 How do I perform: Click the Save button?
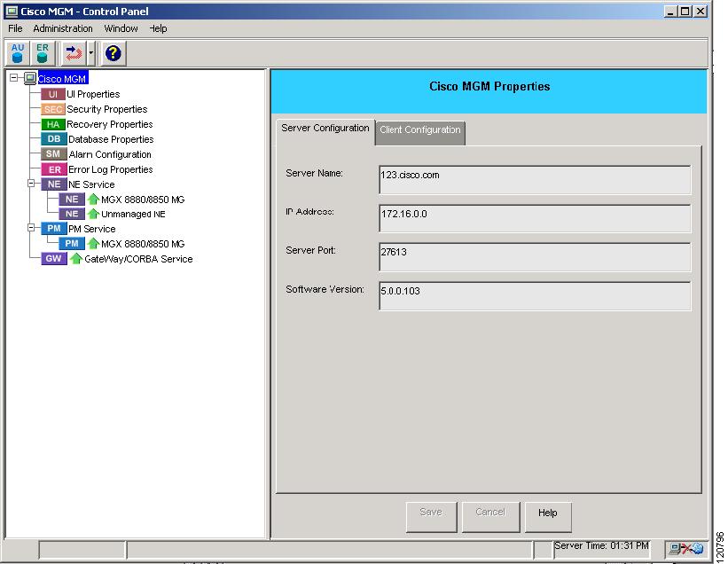pos(431,517)
